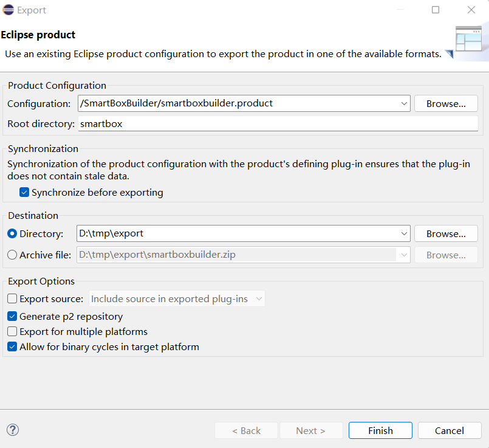Expand the Directory path dropdown arrow
Screen dimensions: 489x448
404,233
